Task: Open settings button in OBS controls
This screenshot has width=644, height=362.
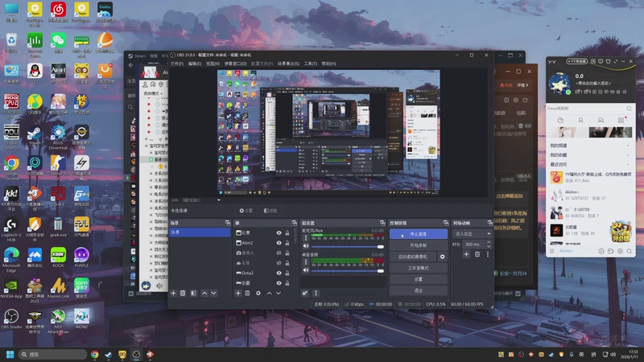Action: [418, 279]
